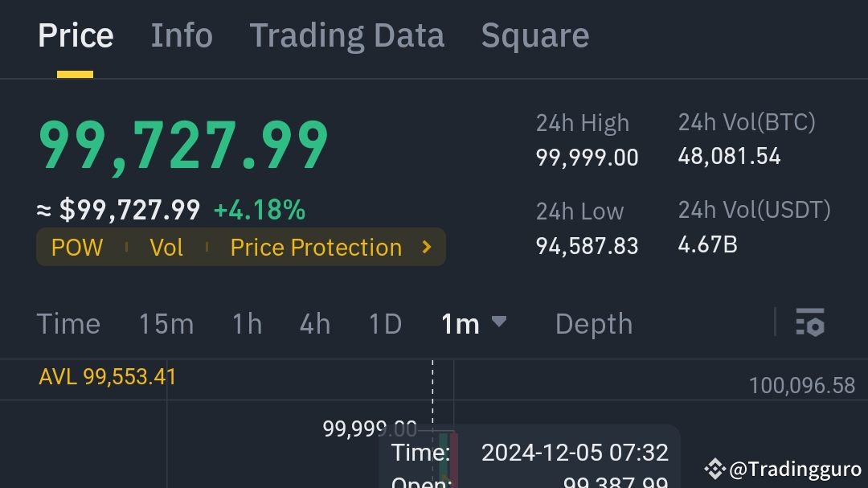Tap the POW tag
The width and height of the screenshot is (868, 488).
tap(77, 248)
